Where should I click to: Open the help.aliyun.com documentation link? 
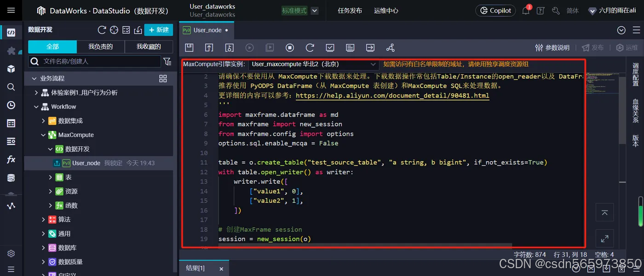point(392,96)
